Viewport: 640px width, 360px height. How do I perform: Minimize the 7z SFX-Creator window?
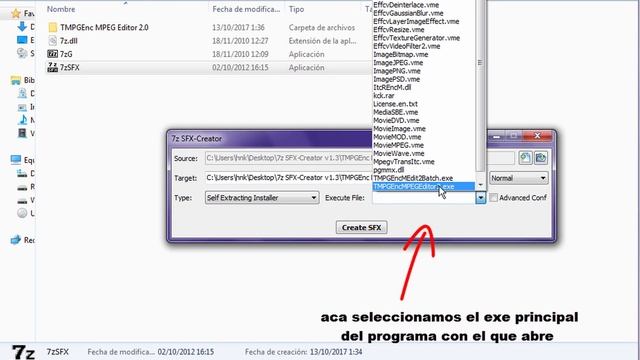(x=497, y=136)
